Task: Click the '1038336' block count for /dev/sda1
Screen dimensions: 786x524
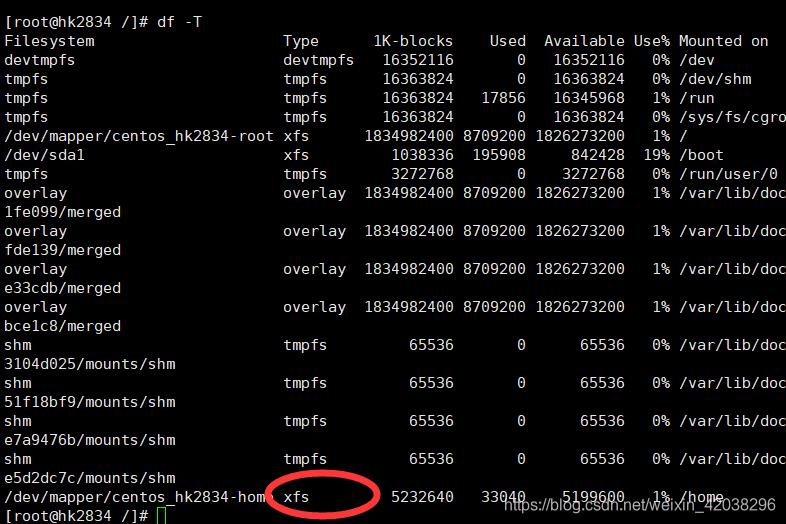Action: [x=422, y=155]
